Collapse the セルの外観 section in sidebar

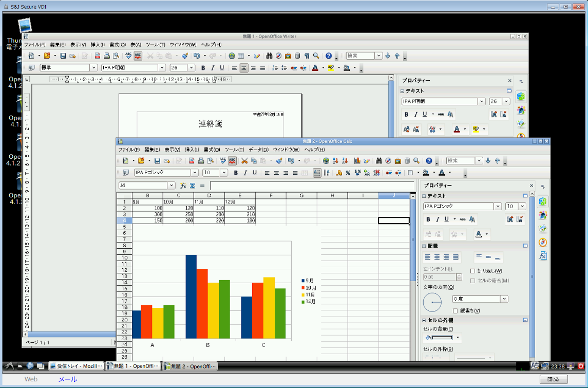pyautogui.click(x=424, y=321)
